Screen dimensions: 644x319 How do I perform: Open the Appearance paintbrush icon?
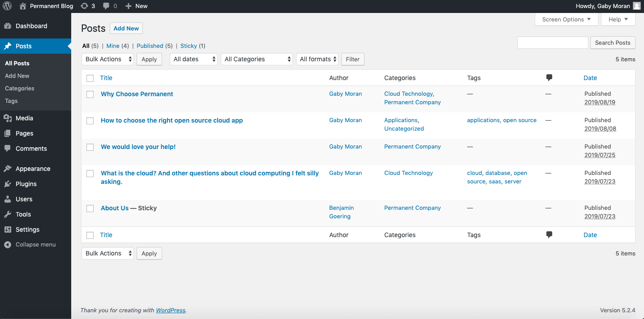[8, 169]
